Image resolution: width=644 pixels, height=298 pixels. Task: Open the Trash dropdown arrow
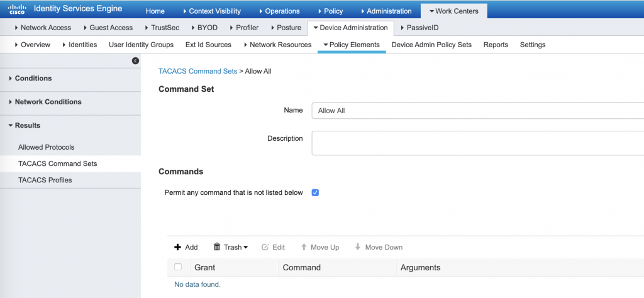click(246, 247)
